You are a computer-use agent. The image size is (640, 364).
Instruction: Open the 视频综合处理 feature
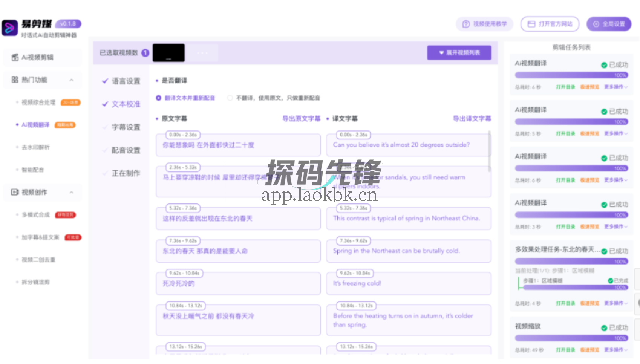[x=38, y=102]
